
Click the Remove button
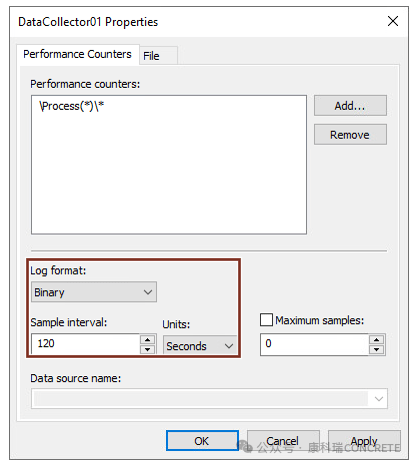tap(350, 135)
